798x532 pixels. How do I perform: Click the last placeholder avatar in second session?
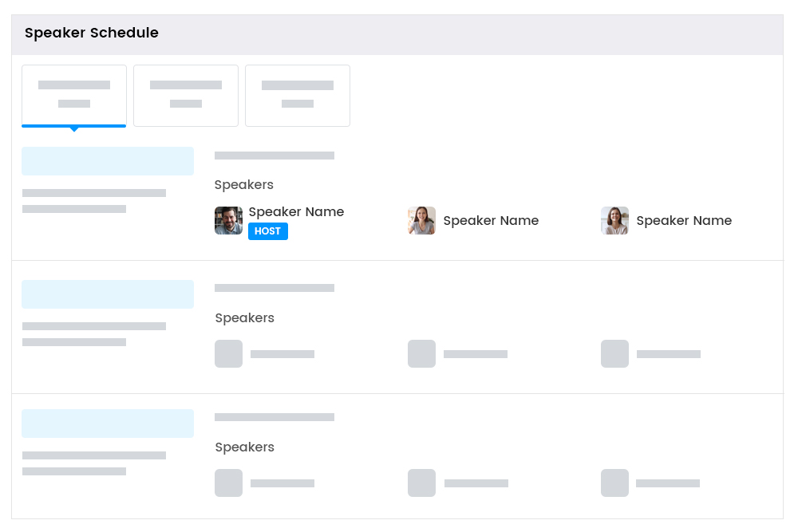pos(614,354)
